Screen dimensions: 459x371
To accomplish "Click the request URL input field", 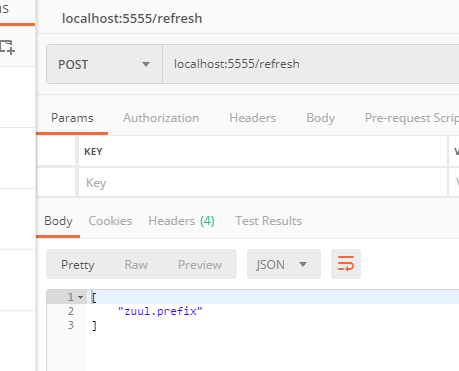I will coord(311,64).
